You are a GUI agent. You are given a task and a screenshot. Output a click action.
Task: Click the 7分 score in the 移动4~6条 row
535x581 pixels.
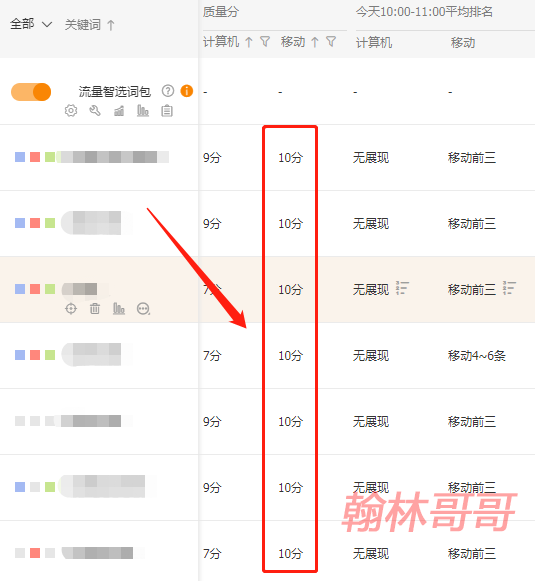(x=212, y=356)
